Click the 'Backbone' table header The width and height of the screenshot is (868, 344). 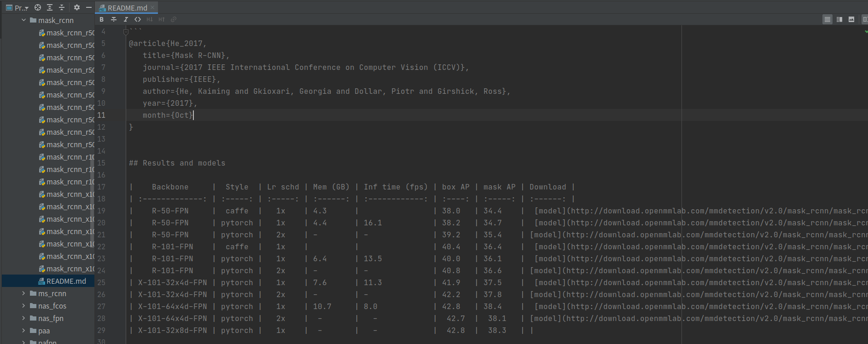170,187
